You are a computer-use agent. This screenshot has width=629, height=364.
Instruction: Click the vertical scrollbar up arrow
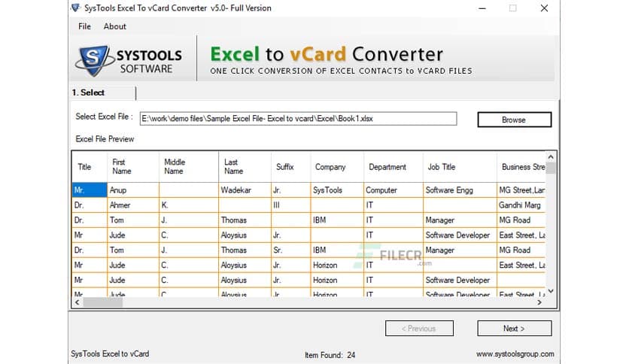pos(551,156)
